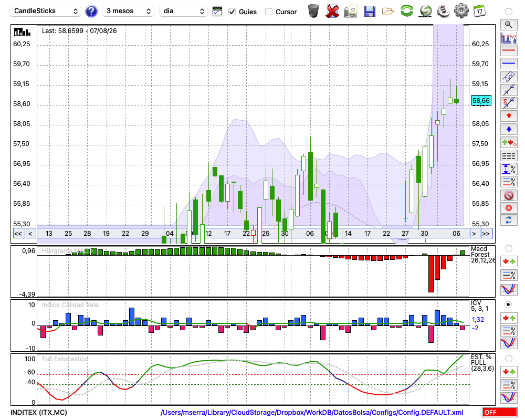
Task: Uncheck the Guies checkbox
Action: (232, 12)
